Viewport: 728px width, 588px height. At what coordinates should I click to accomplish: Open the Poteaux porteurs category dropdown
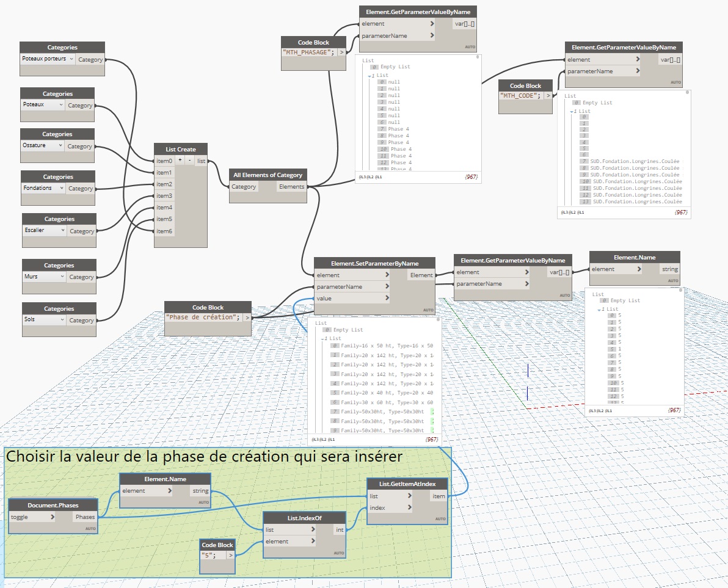(71, 59)
